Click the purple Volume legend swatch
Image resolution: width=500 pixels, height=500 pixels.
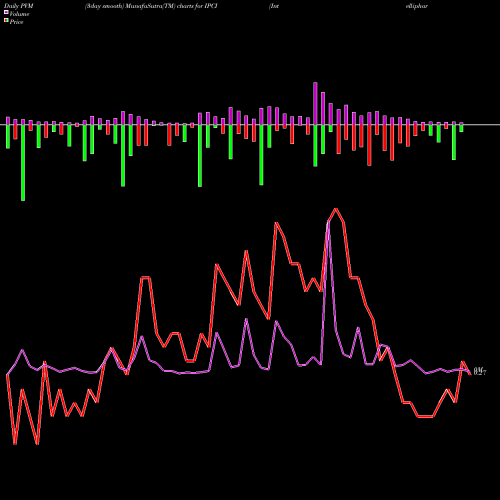6,12
